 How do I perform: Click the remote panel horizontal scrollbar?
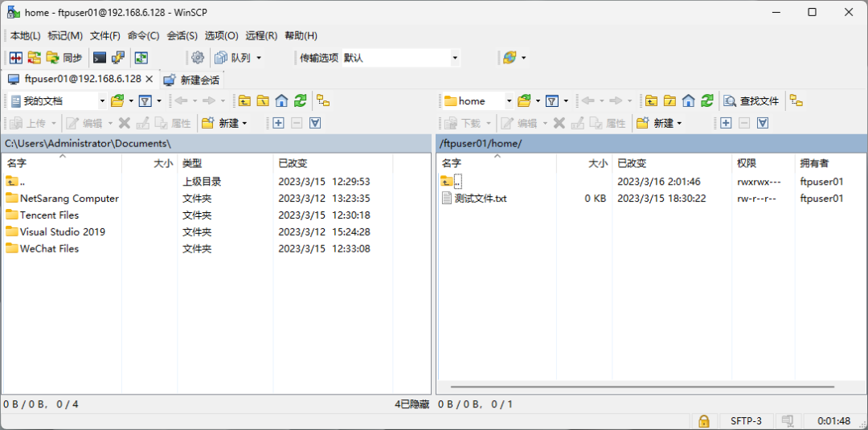[x=642, y=387]
